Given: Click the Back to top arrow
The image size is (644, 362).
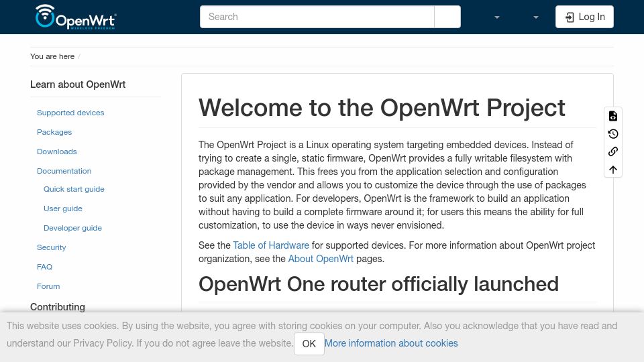Looking at the screenshot, I should tap(612, 170).
